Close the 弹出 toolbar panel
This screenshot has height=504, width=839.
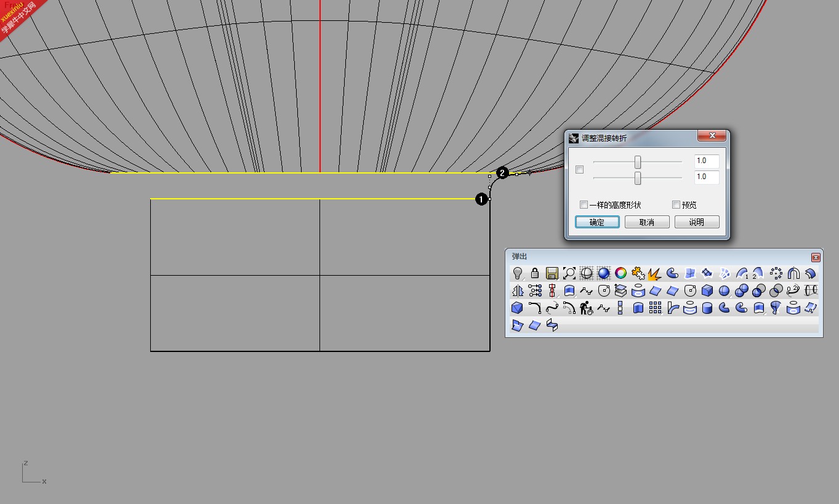[816, 257]
